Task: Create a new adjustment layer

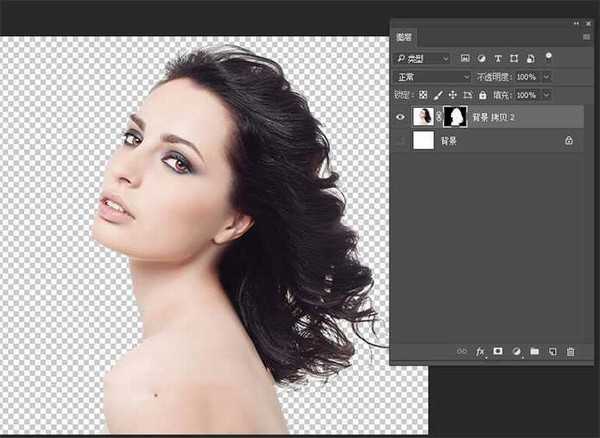Action: pyautogui.click(x=516, y=352)
